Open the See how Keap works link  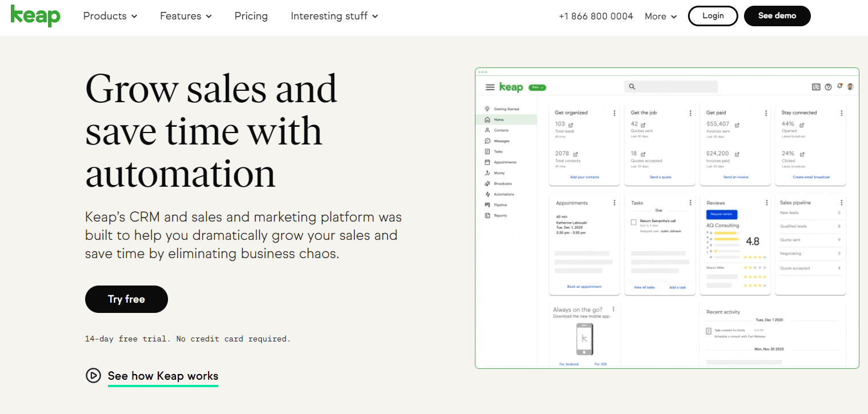pyautogui.click(x=163, y=376)
